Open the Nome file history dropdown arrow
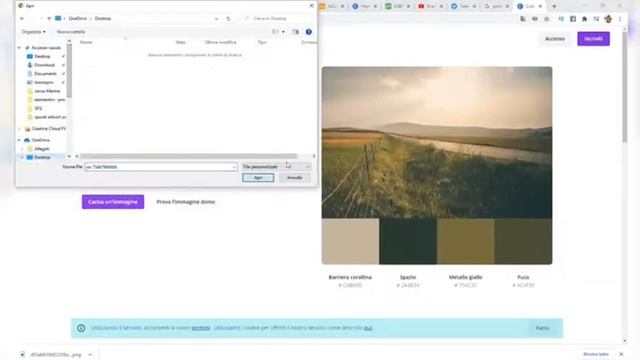Screen dimensions: 640x360 point(234,167)
